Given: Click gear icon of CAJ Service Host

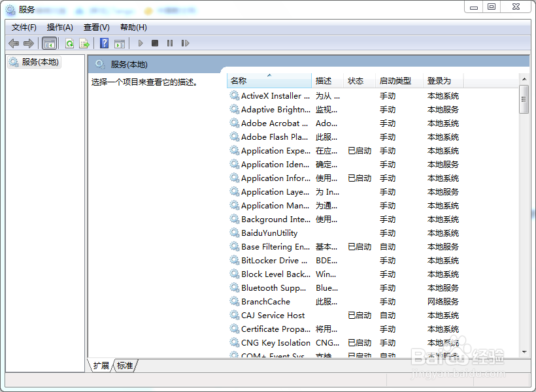Looking at the screenshot, I should [234, 315].
